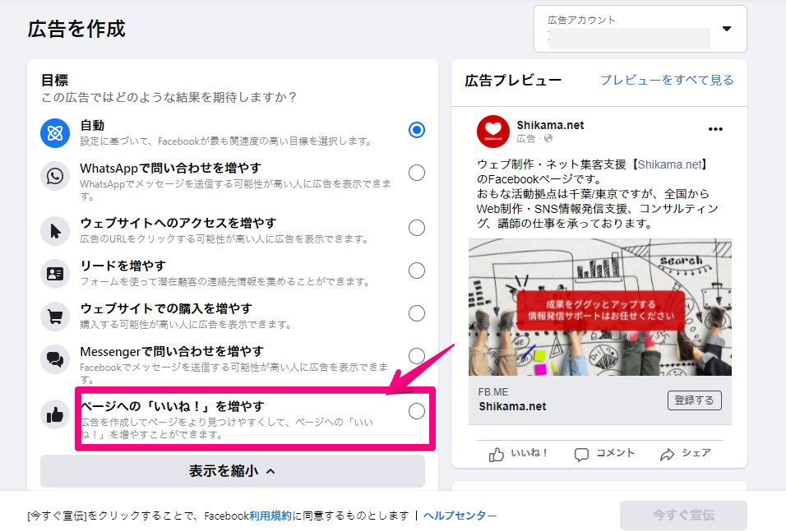Screen dimensions: 786x532
Task: Click the Messenger chat bubbles icon
Action: click(x=55, y=359)
